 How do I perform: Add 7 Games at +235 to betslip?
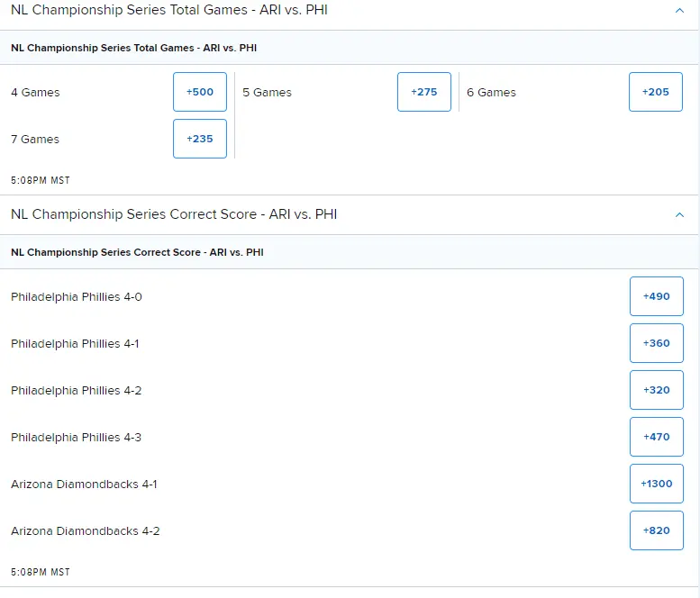[200, 139]
